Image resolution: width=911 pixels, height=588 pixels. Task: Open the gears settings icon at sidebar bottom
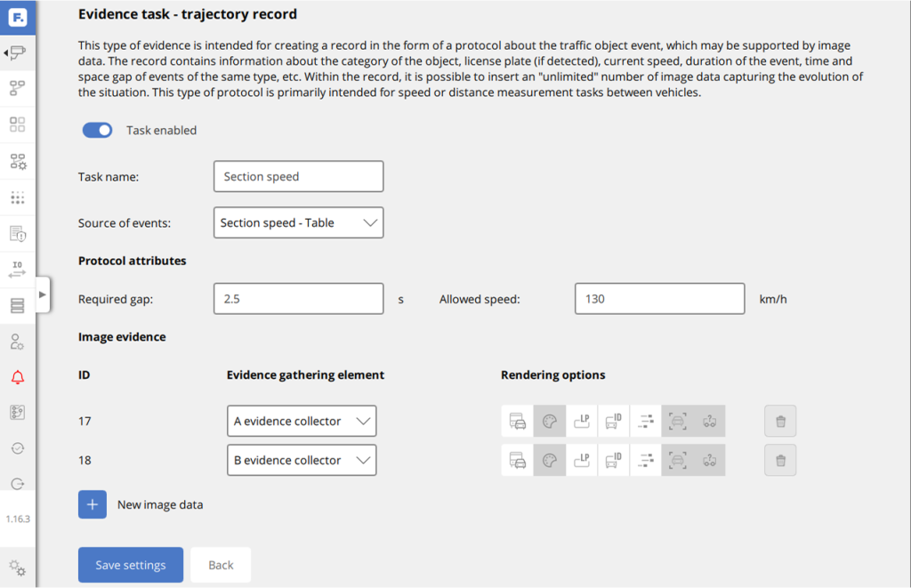click(17, 567)
